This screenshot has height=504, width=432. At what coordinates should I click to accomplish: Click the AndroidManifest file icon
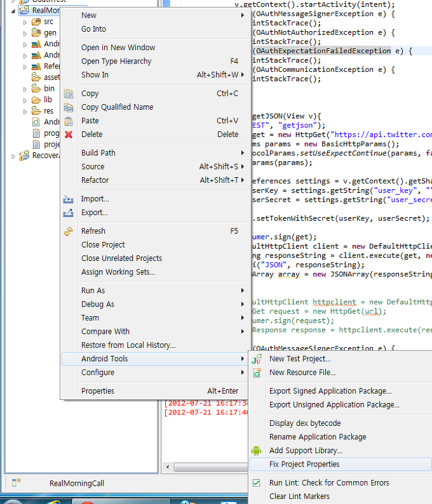[x=36, y=122]
